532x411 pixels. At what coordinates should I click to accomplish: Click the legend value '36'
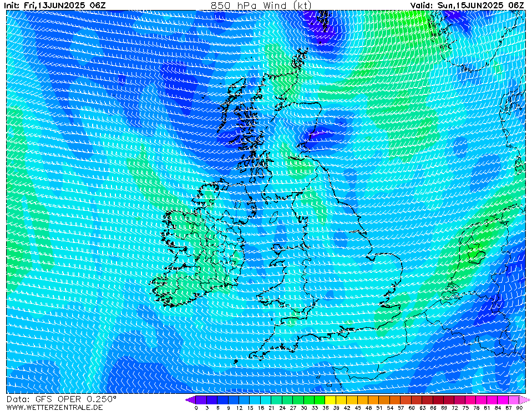coord(326,408)
